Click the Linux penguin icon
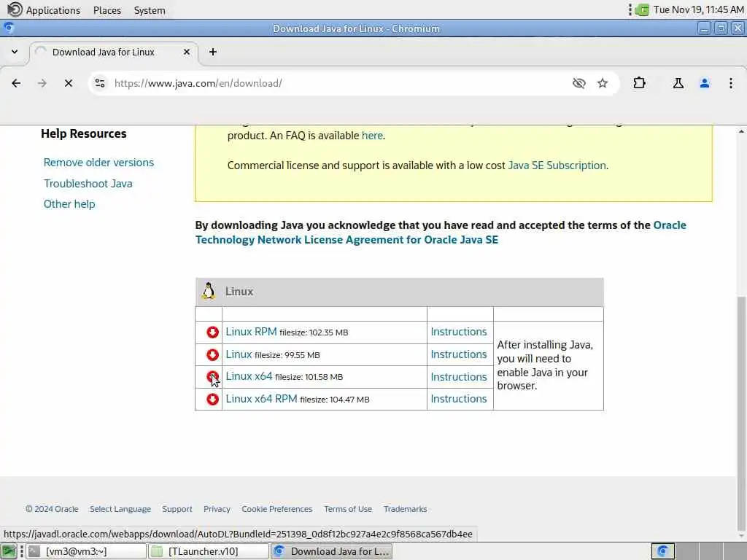747x560 pixels. click(x=208, y=292)
